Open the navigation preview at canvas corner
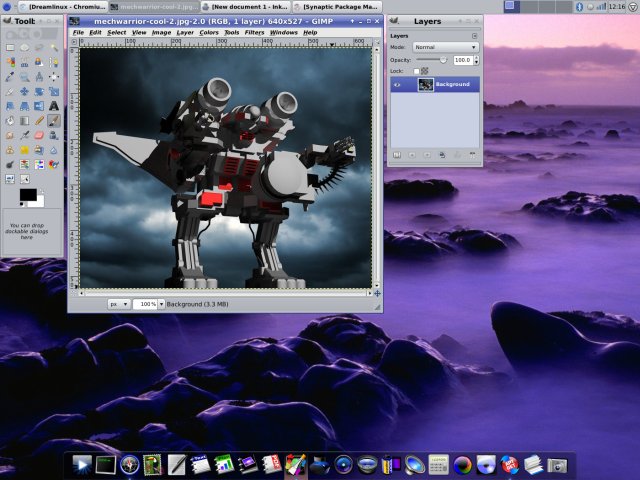This screenshot has width=640, height=480. [x=378, y=293]
